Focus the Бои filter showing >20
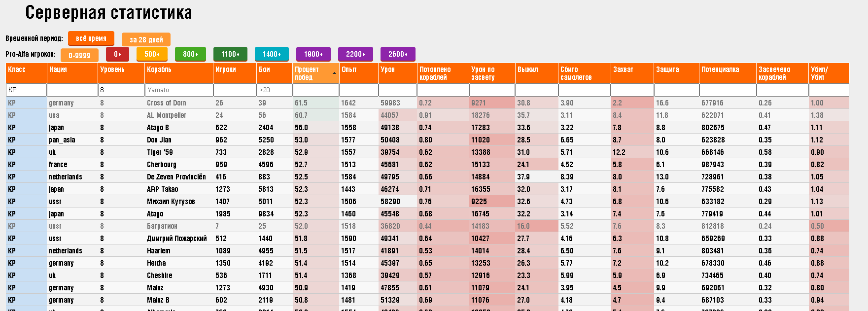The width and height of the screenshot is (868, 311). pyautogui.click(x=275, y=90)
